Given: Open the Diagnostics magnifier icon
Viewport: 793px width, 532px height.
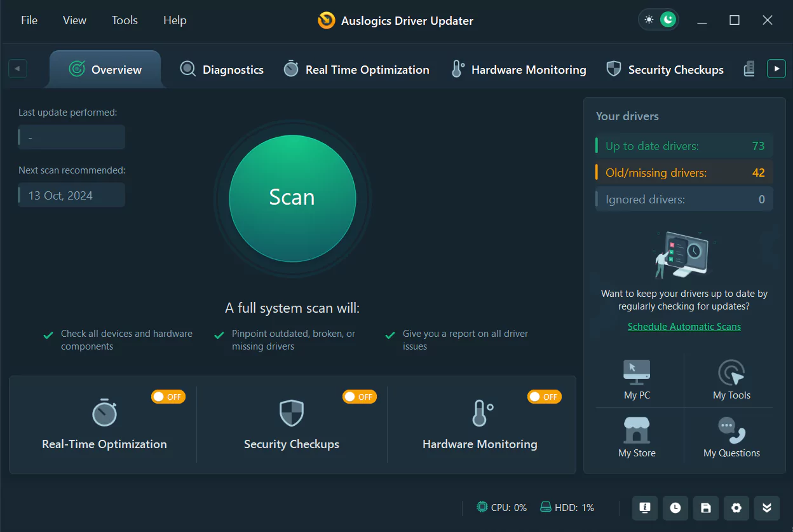Looking at the screenshot, I should 187,69.
